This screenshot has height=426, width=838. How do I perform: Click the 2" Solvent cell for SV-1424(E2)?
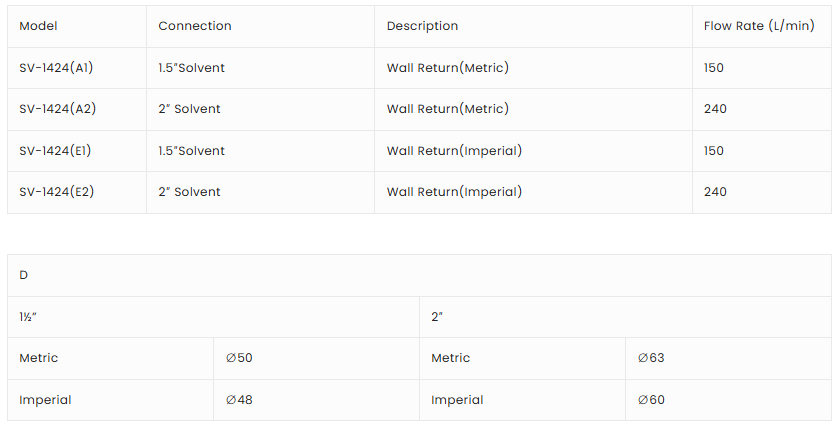[x=190, y=192]
